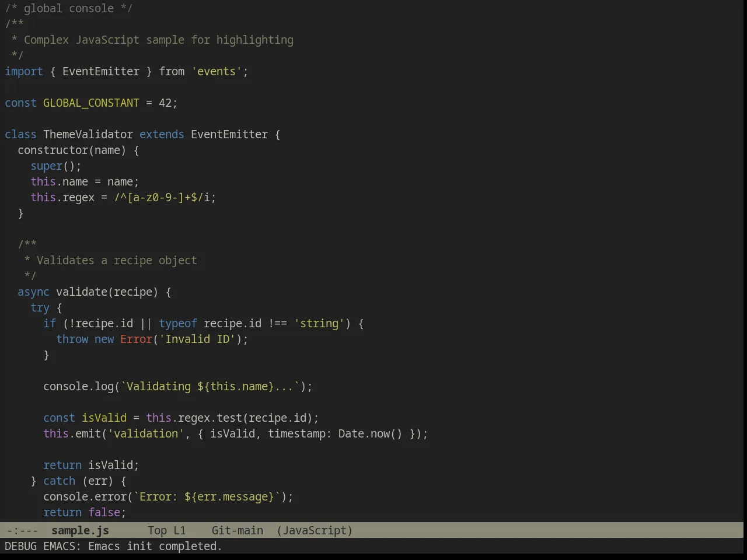Click the '/* global console */' comment
747x560 pixels.
(x=69, y=8)
